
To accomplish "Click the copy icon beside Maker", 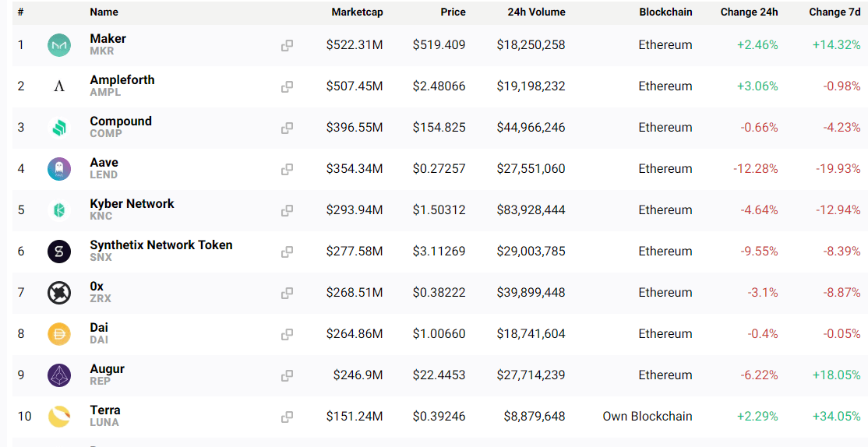I will 287,45.
